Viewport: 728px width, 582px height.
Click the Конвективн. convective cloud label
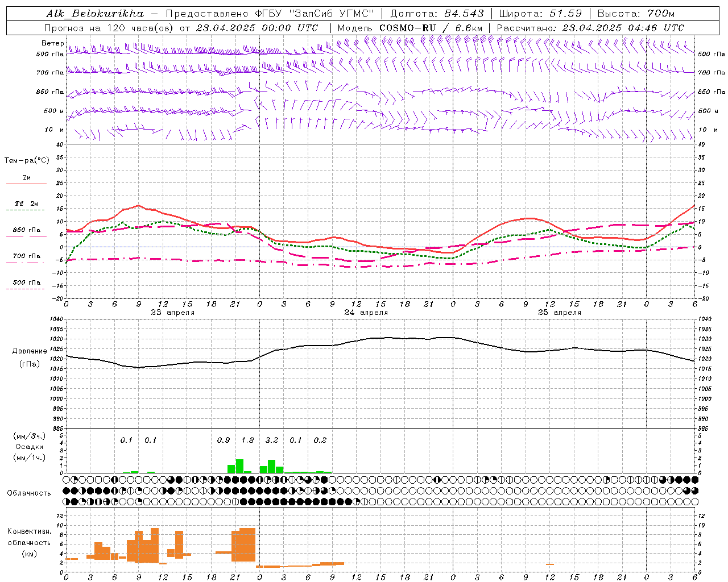click(x=29, y=531)
